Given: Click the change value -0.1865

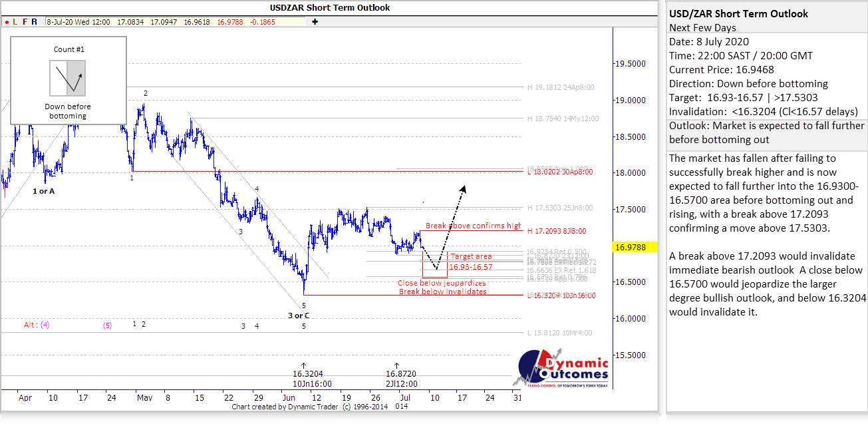Looking at the screenshot, I should 263,21.
